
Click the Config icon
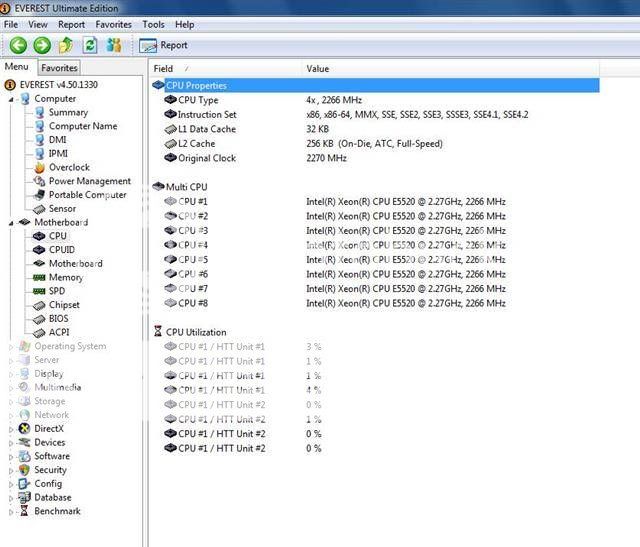pos(24,484)
